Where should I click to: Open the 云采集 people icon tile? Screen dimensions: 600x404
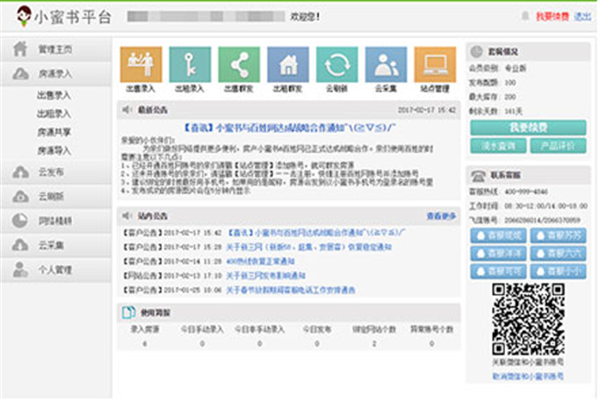tap(385, 65)
